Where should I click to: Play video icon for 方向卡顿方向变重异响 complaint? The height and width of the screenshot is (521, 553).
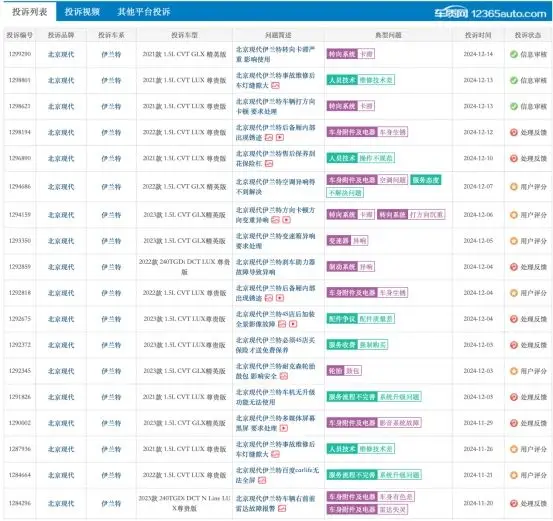(x=286, y=220)
